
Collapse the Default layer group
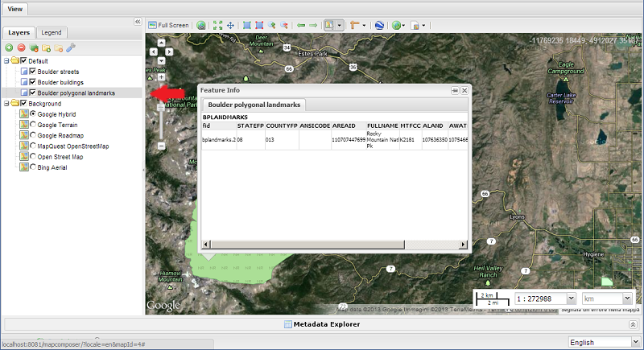[6, 60]
